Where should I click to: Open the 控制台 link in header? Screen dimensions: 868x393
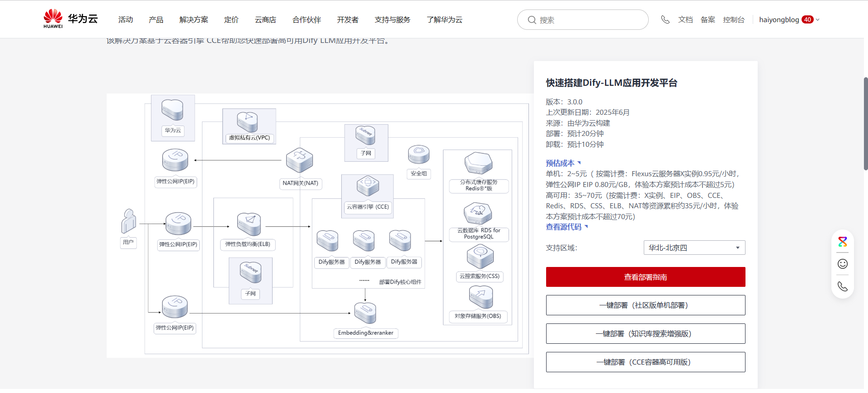(734, 19)
